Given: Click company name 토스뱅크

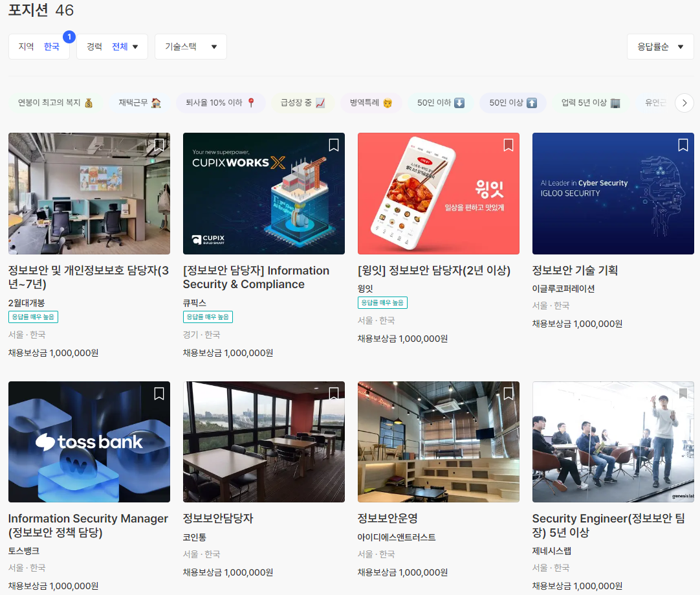Looking at the screenshot, I should (x=24, y=551).
